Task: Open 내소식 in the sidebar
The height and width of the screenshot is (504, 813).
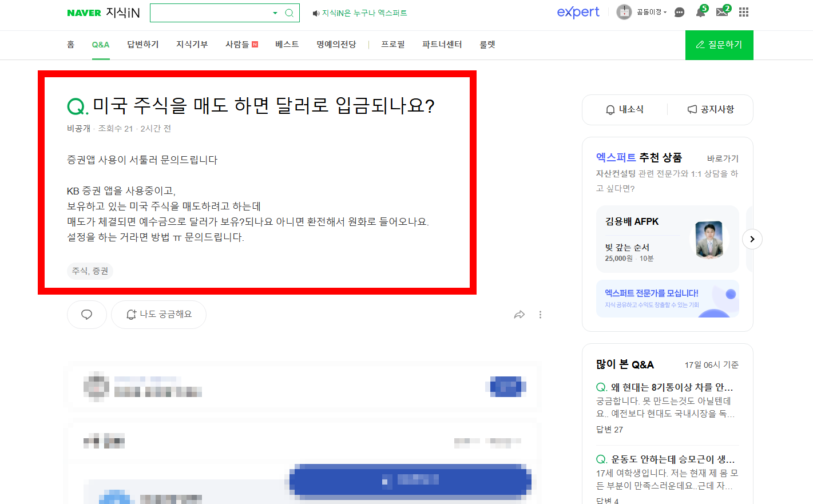Action: point(625,109)
